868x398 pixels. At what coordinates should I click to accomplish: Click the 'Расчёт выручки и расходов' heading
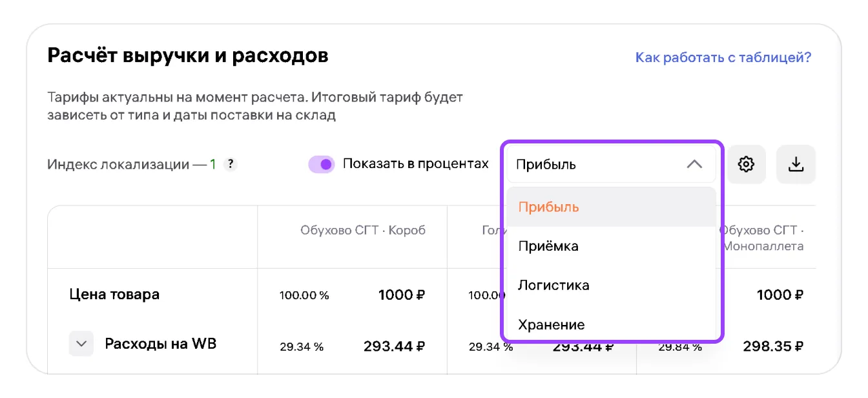point(188,56)
